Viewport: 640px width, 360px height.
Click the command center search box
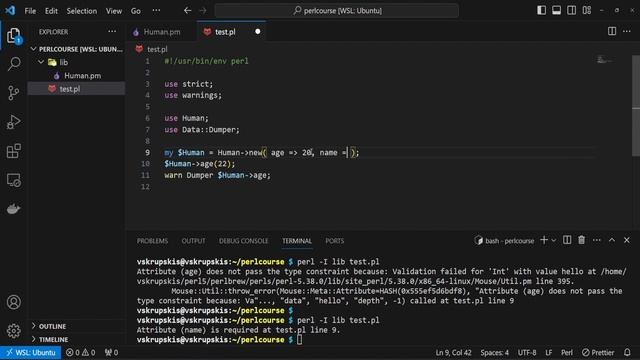(x=337, y=11)
